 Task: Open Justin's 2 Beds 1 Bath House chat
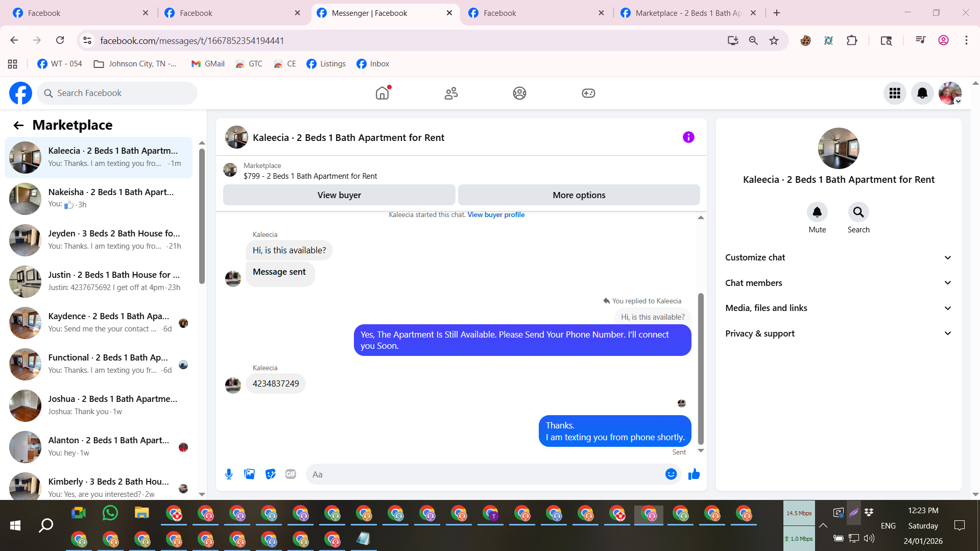(x=99, y=281)
